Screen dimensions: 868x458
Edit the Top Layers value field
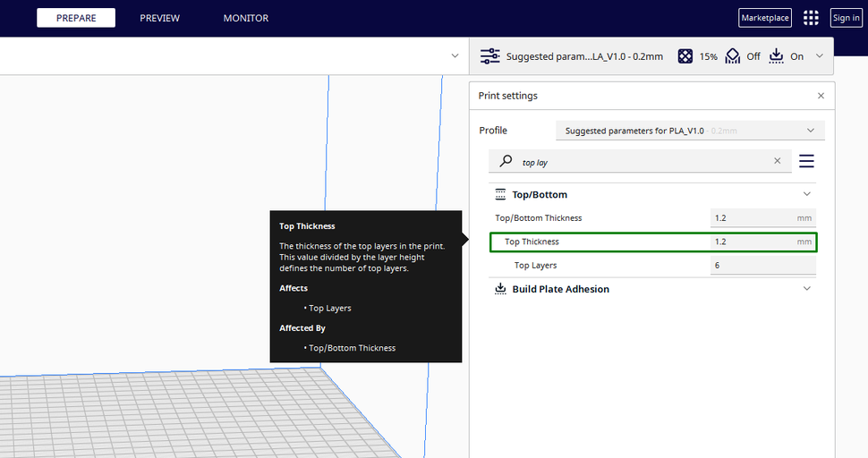[x=762, y=265]
